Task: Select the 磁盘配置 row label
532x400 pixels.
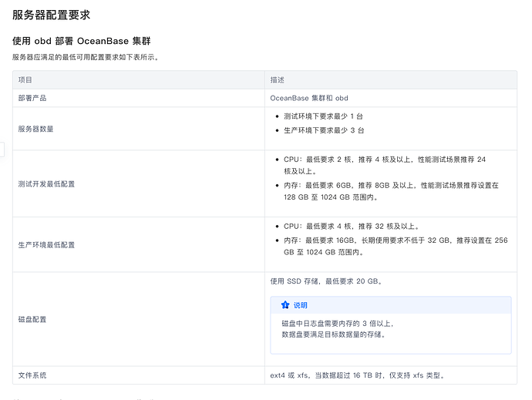Action: coord(32,319)
